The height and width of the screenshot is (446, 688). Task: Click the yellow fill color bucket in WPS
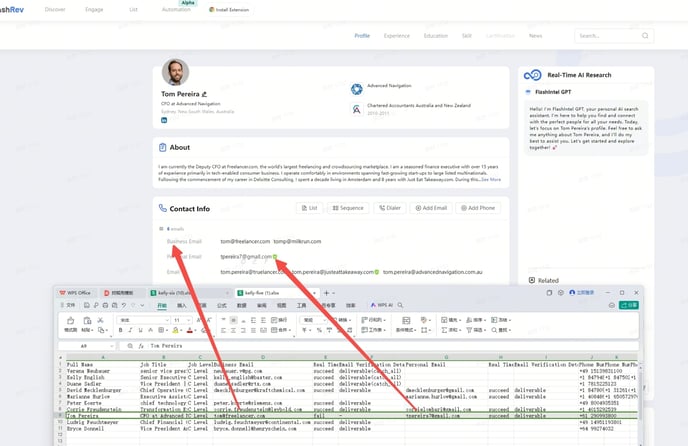[x=175, y=330]
